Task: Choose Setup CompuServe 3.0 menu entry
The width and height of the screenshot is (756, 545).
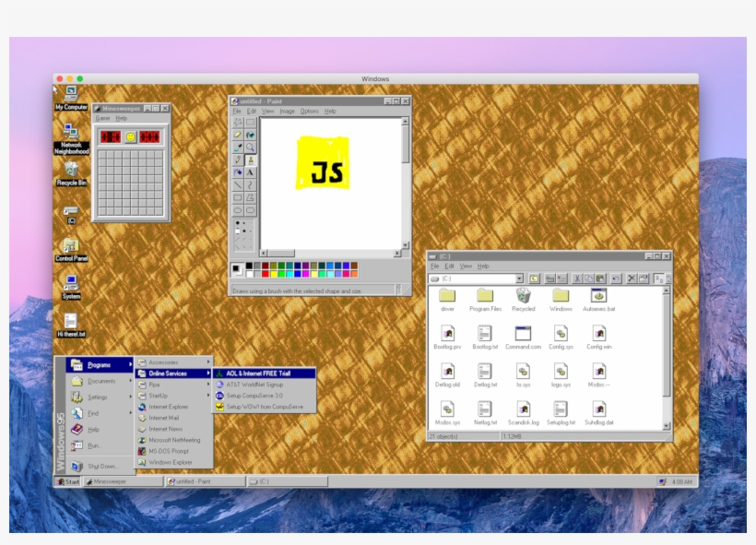Action: point(265,396)
